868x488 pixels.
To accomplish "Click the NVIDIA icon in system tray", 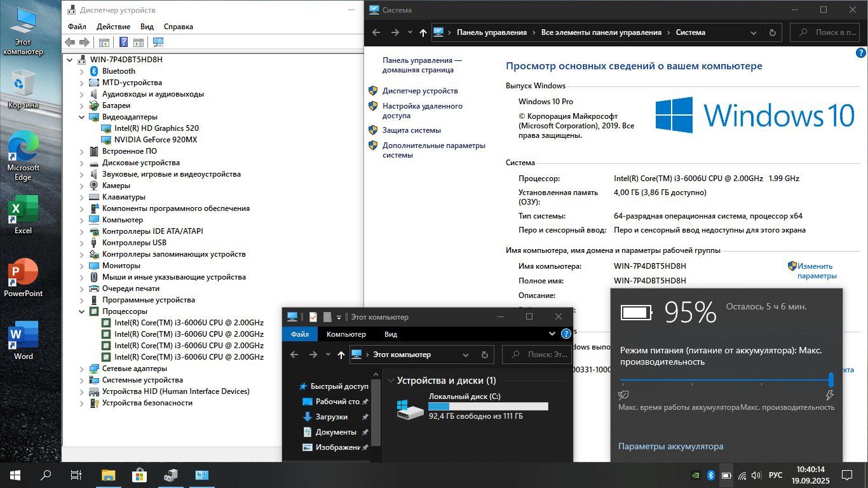I will (696, 475).
